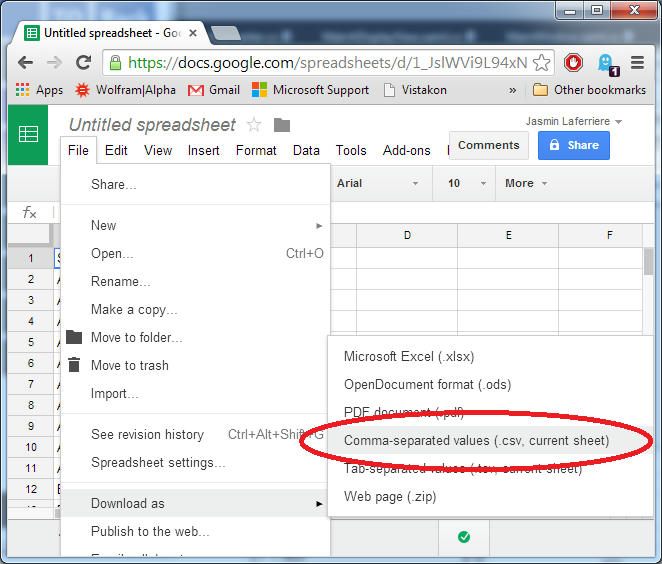Click the red adblock extension icon

click(574, 62)
